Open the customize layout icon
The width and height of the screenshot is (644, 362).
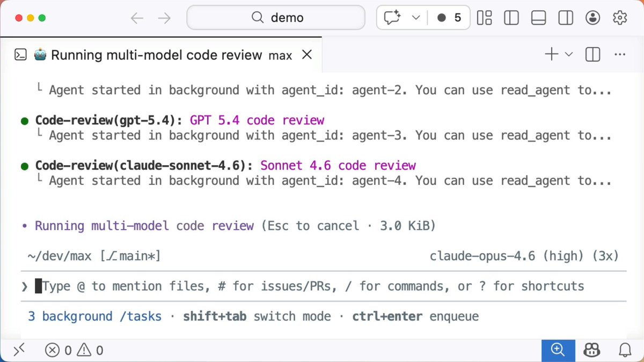(485, 18)
